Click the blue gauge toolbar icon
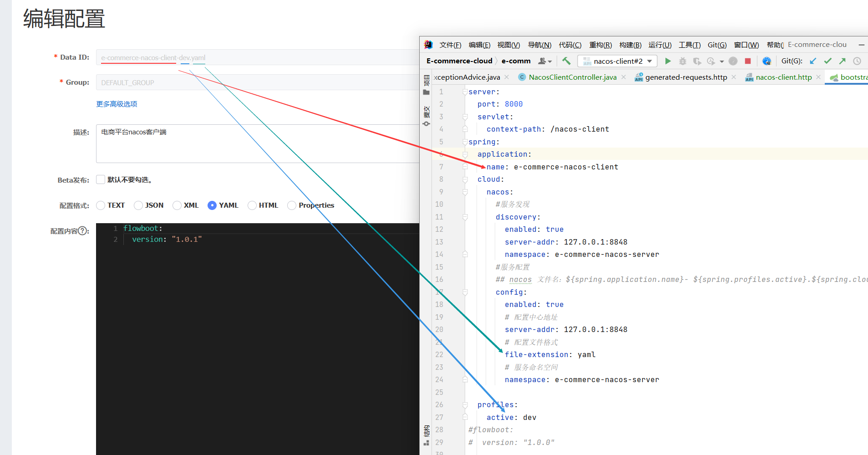The width and height of the screenshot is (868, 455). (x=766, y=61)
